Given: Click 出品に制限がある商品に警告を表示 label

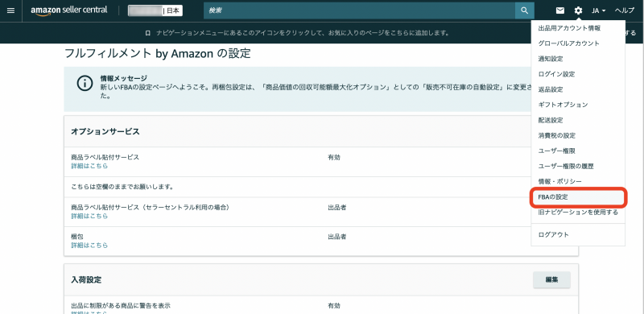Looking at the screenshot, I should coord(121,306).
